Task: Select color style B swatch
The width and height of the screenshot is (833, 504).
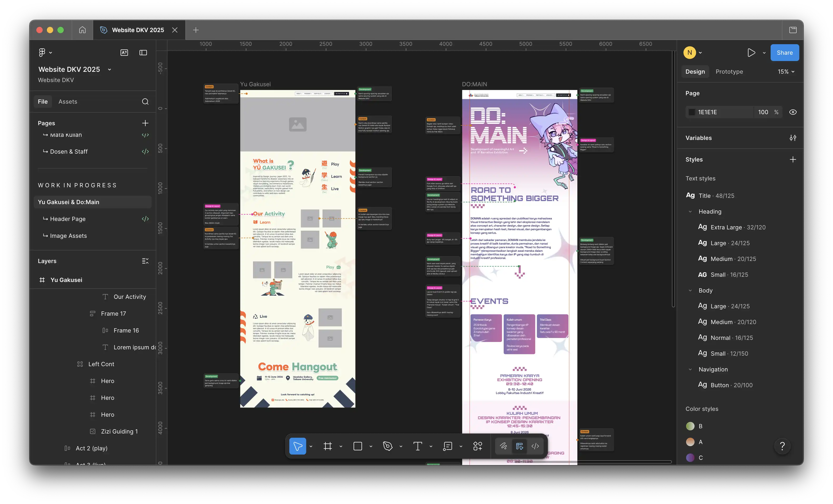Action: tap(690, 426)
